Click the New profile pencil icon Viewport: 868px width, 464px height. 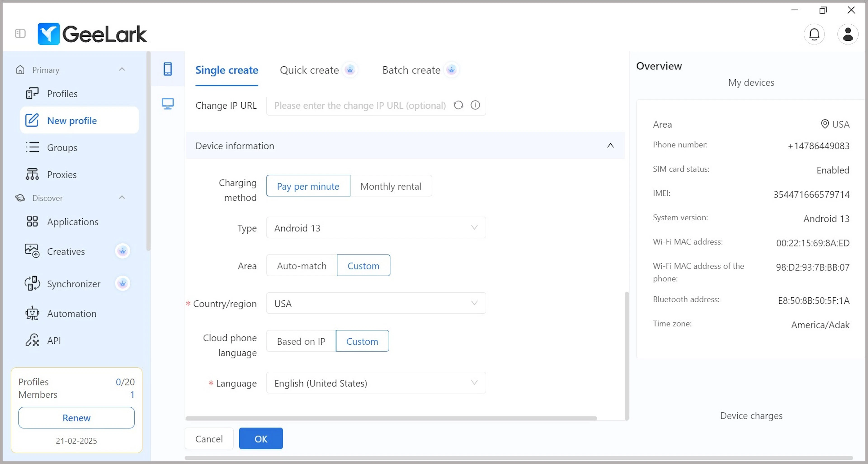coord(32,120)
